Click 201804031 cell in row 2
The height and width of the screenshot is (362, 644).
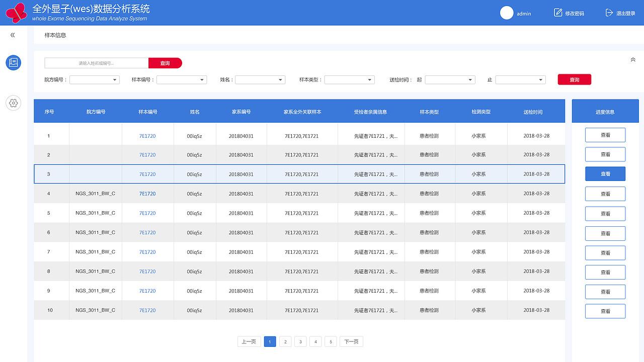point(241,155)
